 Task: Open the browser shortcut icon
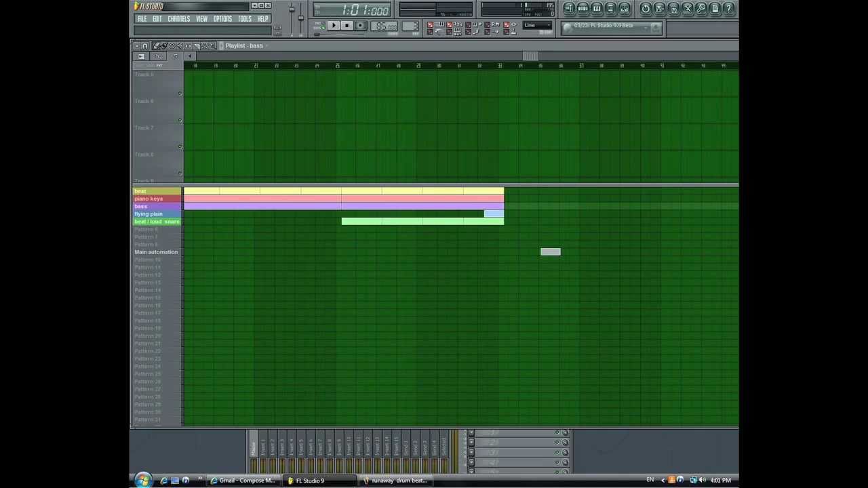point(610,8)
